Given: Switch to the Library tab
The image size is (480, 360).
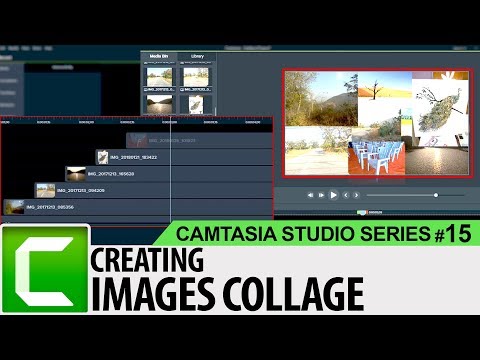Looking at the screenshot, I should click(x=197, y=56).
